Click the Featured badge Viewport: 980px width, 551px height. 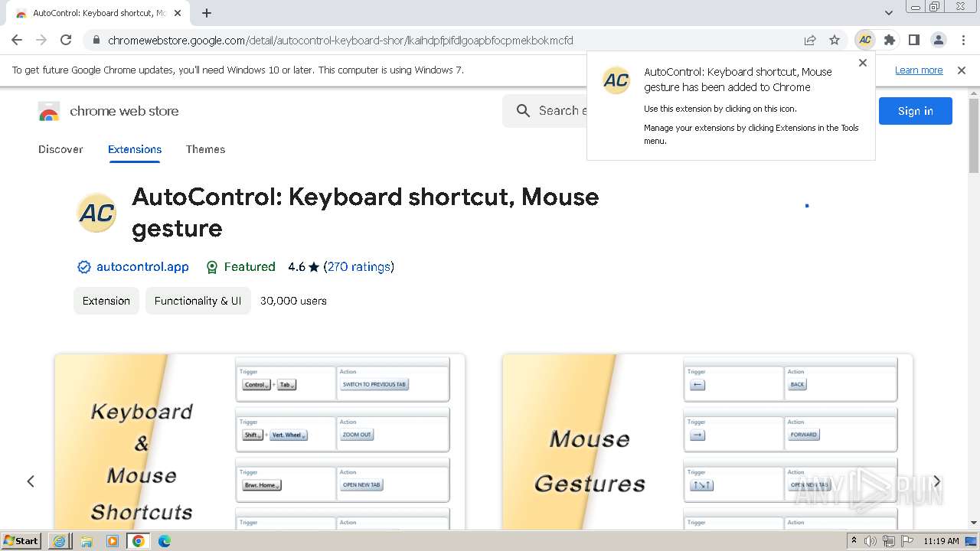pos(240,266)
